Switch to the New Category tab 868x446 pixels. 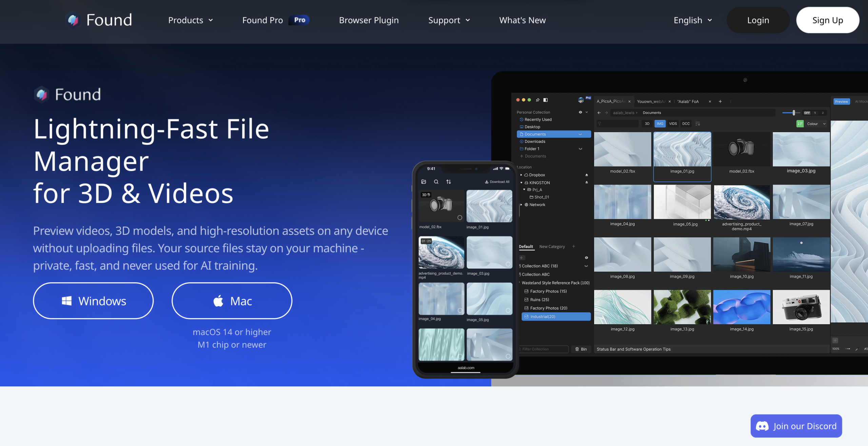[552, 246]
